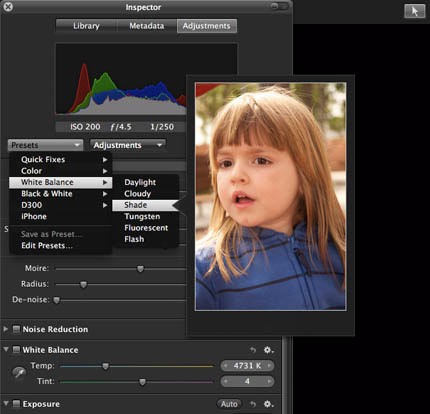This screenshot has width=430, height=414.
Task: Select the Tungsten white balance preset
Action: (x=146, y=216)
